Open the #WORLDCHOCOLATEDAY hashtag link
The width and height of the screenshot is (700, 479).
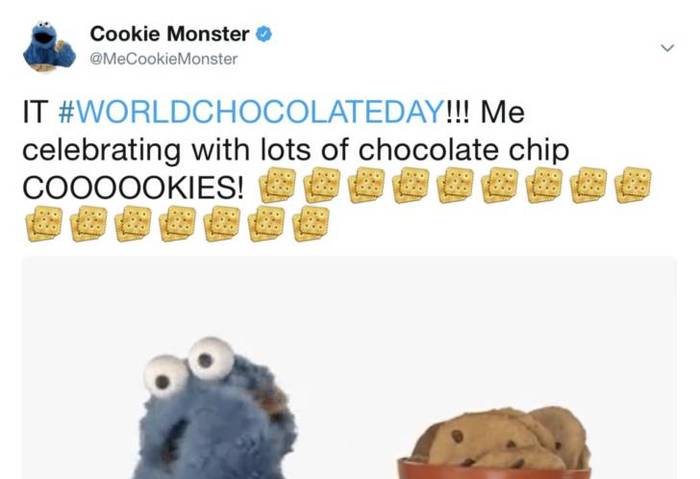251,112
